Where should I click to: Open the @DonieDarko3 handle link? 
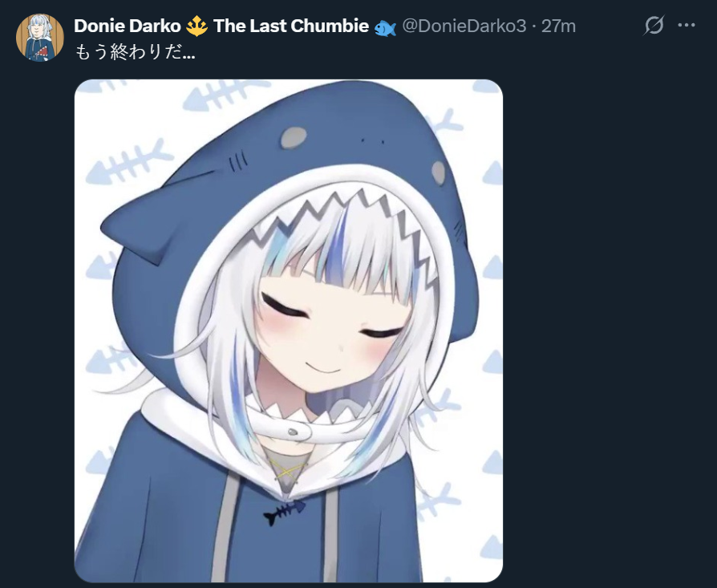[x=464, y=26]
